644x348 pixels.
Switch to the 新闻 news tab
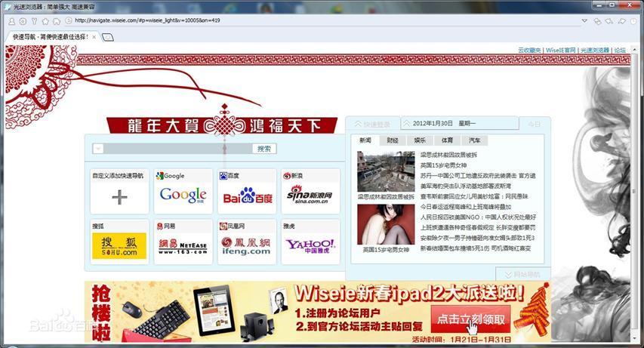pyautogui.click(x=365, y=140)
